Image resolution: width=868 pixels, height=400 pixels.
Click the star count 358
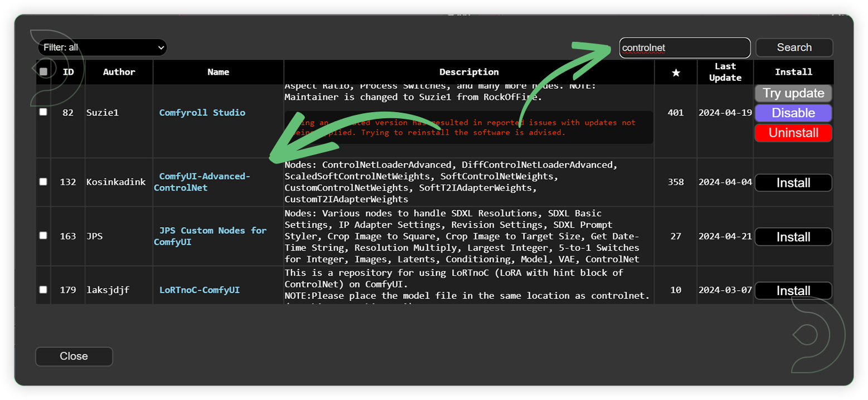[x=676, y=182]
